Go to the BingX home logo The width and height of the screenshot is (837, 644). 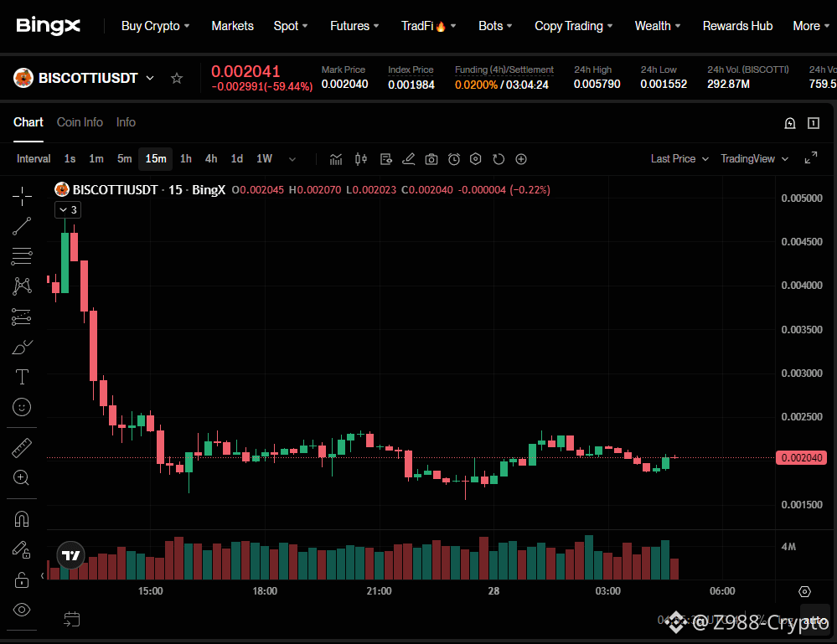click(48, 26)
